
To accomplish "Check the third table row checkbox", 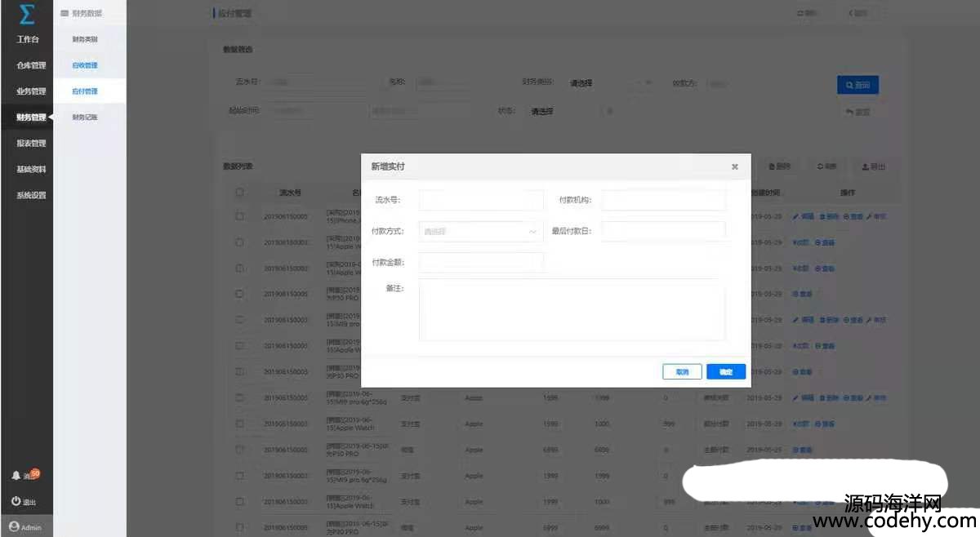I will pos(239,268).
